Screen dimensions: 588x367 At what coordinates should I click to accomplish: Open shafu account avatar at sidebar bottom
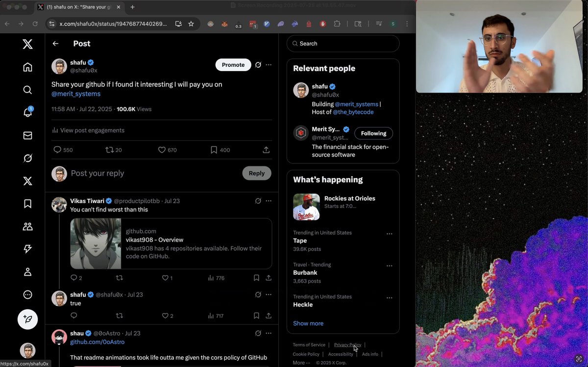(x=27, y=351)
